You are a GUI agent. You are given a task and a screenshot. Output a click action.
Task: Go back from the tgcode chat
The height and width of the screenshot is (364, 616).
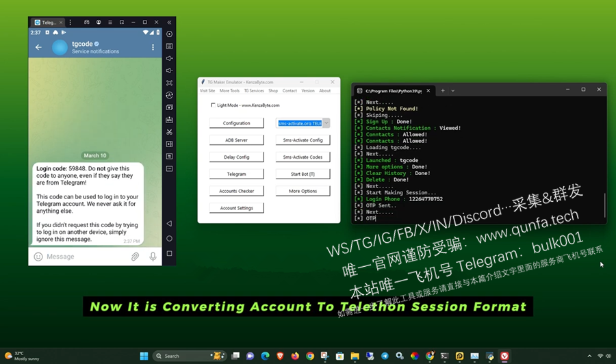pos(38,47)
